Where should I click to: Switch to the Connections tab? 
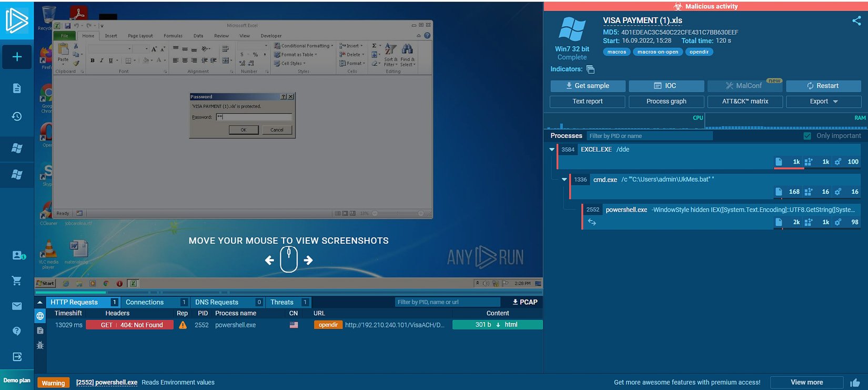click(x=155, y=303)
